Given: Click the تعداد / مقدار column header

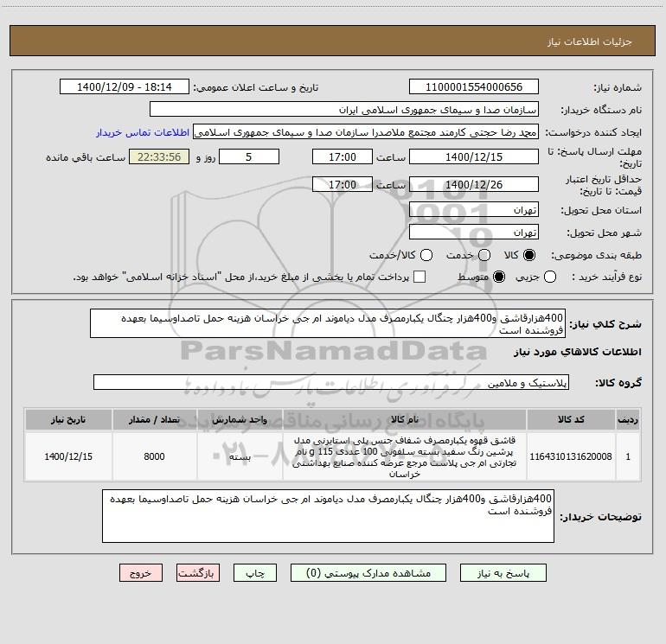Looking at the screenshot, I should tap(154, 420).
